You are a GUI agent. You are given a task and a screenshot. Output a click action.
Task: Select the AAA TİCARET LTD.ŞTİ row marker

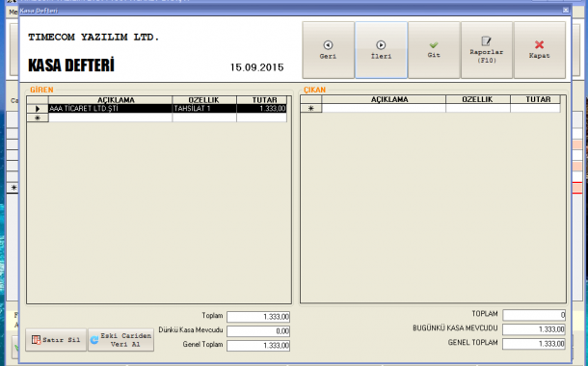(x=38, y=109)
